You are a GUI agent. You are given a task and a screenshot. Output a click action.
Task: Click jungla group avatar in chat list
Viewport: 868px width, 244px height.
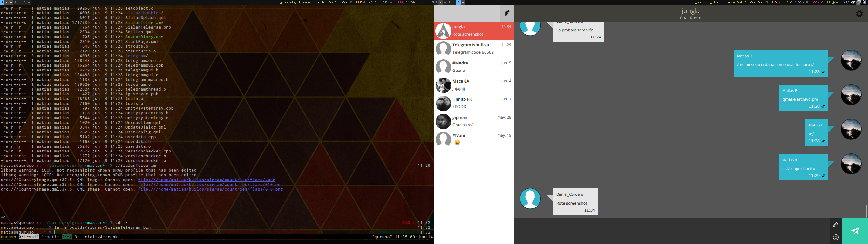click(443, 31)
